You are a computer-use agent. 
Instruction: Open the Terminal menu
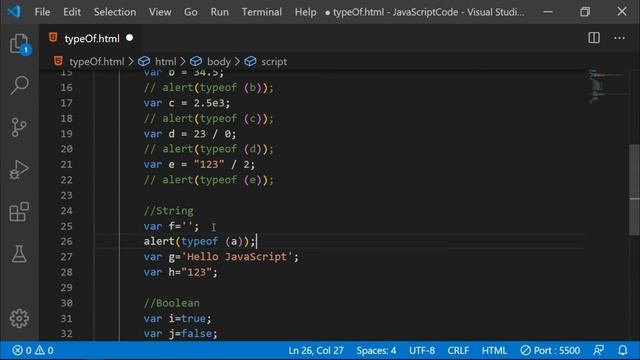[262, 12]
